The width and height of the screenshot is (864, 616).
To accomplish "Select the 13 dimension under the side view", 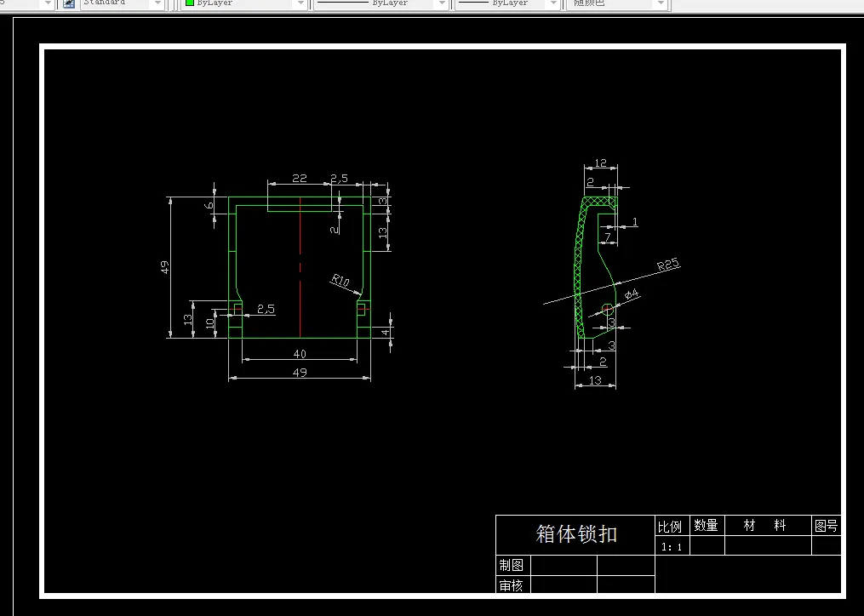I will (595, 380).
